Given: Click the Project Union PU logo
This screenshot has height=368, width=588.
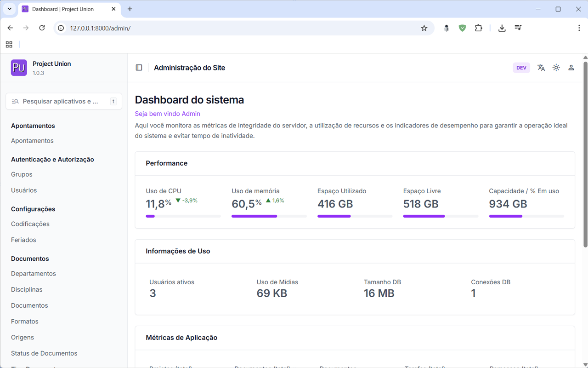Looking at the screenshot, I should [x=19, y=68].
